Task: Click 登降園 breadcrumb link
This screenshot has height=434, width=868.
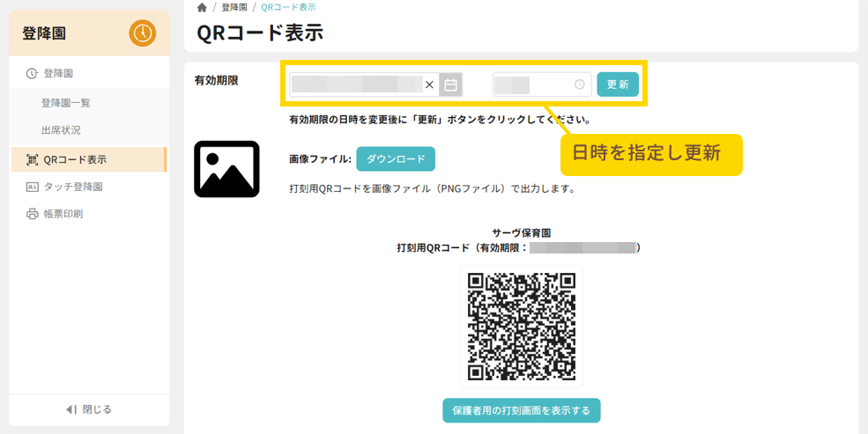Action: [234, 7]
